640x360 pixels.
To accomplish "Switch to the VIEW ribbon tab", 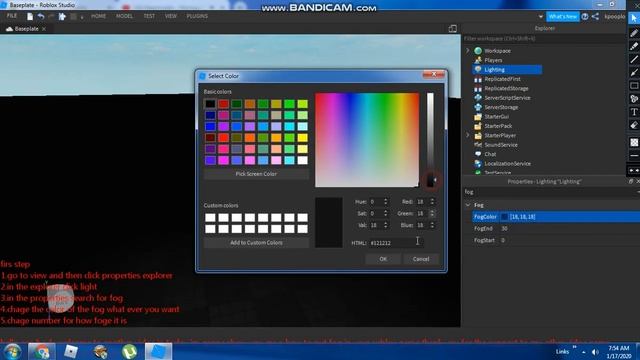I will [x=171, y=16].
